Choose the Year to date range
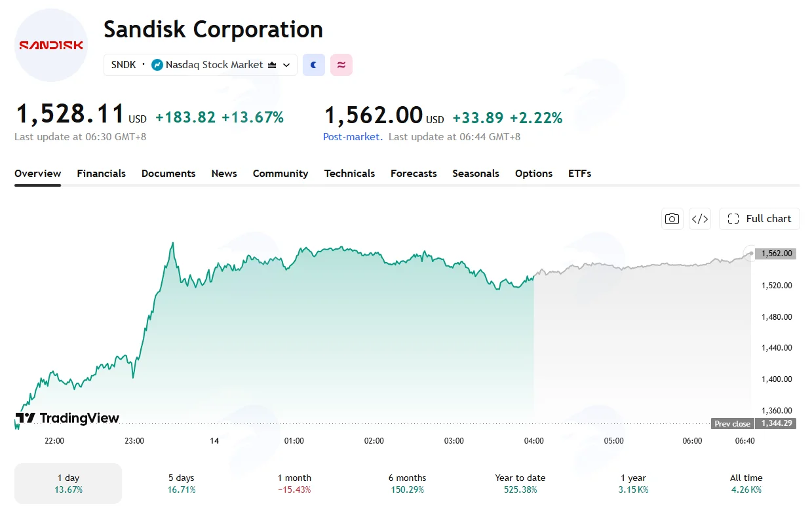 [x=520, y=484]
